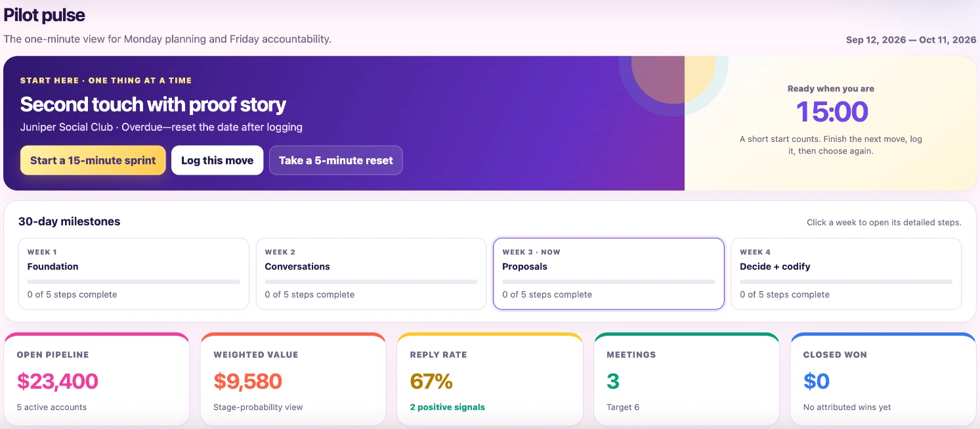Click the 15:00 sprint timer display
Screen dimensions: 980x429
click(832, 112)
